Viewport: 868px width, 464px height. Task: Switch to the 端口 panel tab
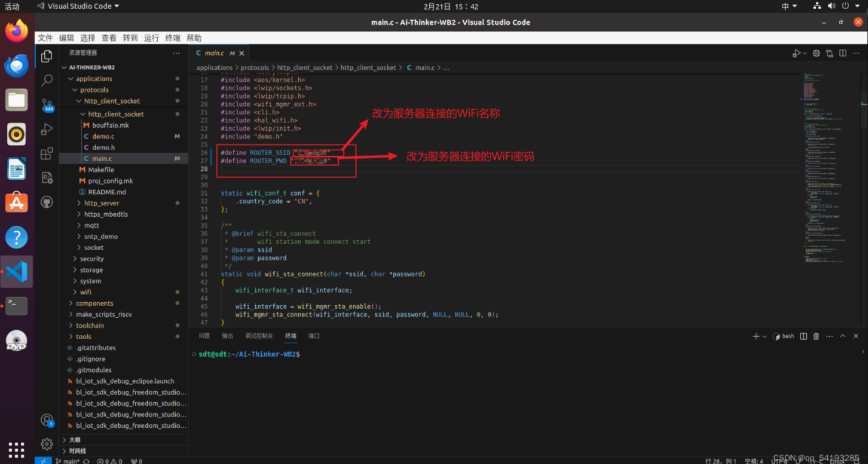pos(314,336)
